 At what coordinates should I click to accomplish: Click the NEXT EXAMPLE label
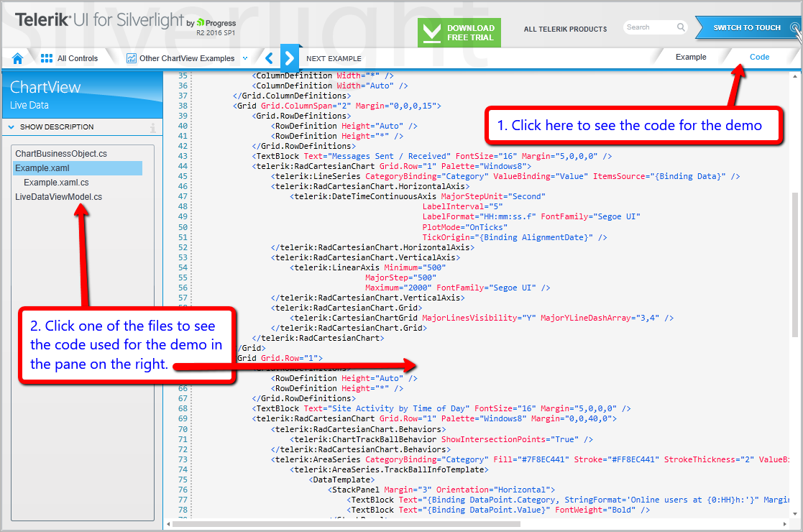(334, 58)
